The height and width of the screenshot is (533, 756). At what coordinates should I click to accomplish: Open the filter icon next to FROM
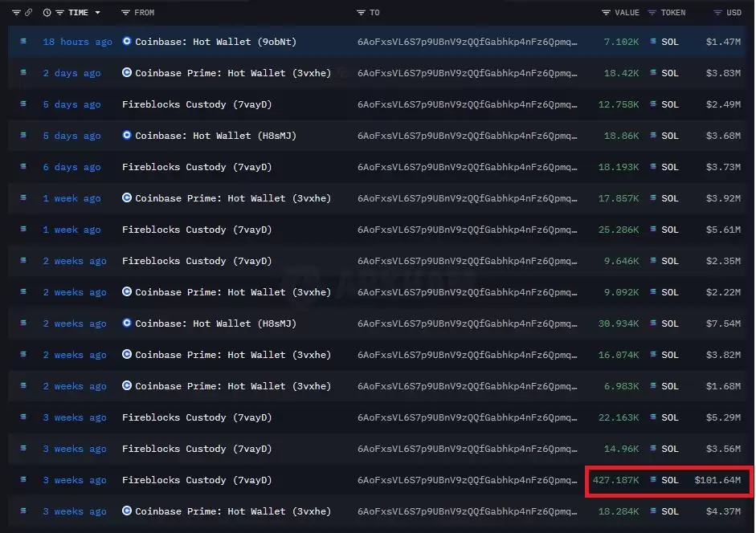coord(125,13)
